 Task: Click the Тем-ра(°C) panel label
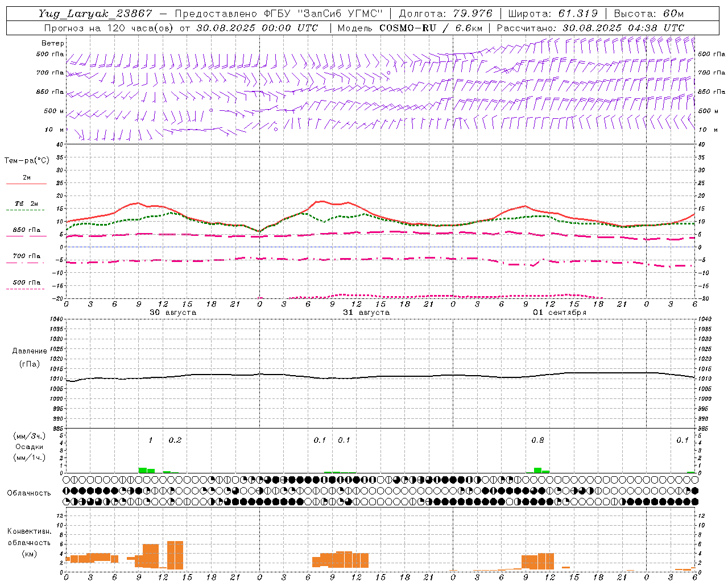pos(27,161)
